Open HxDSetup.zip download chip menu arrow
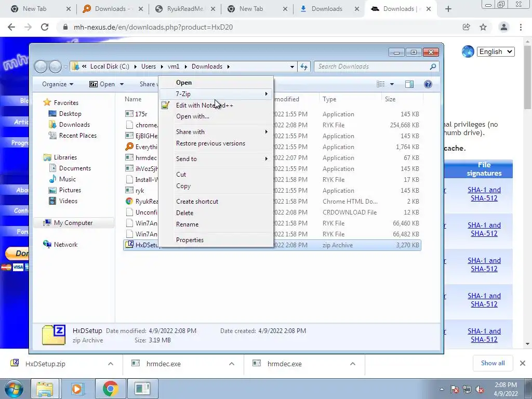This screenshot has width=532, height=399. pos(111,364)
